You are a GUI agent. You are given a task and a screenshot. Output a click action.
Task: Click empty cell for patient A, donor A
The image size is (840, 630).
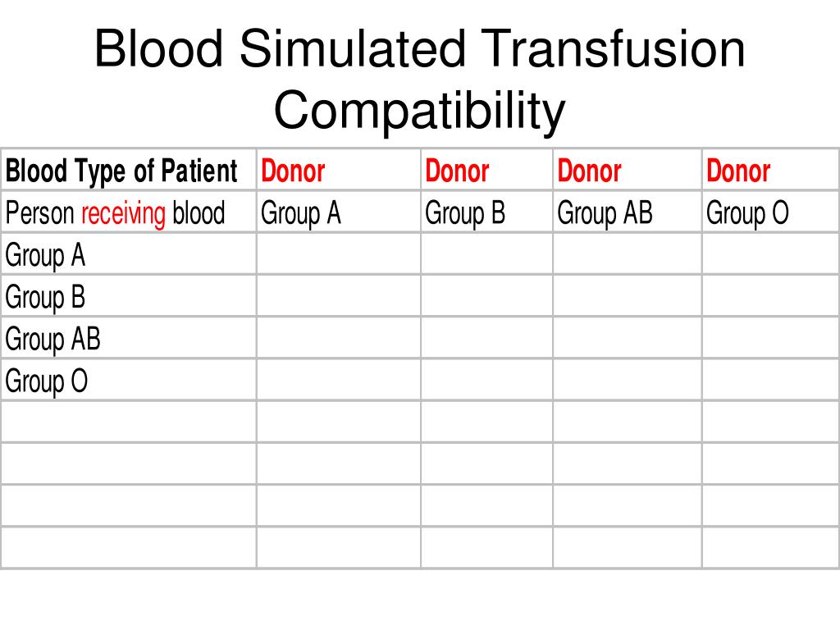click(x=339, y=254)
